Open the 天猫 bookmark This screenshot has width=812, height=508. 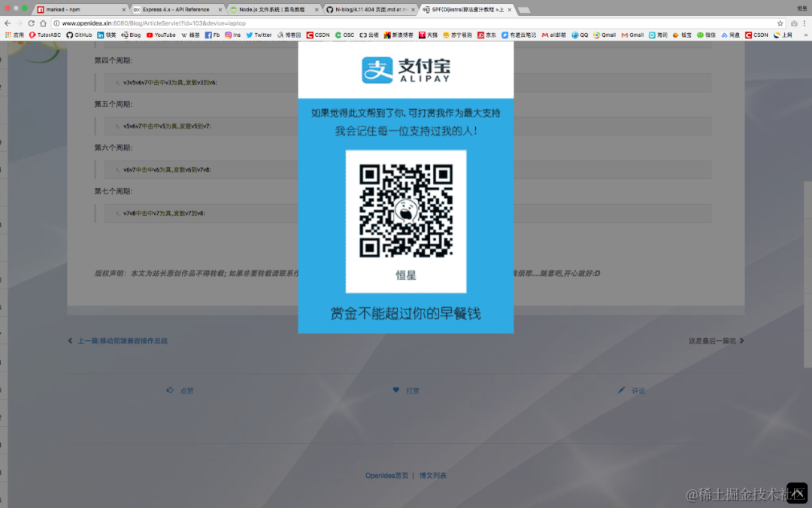429,35
